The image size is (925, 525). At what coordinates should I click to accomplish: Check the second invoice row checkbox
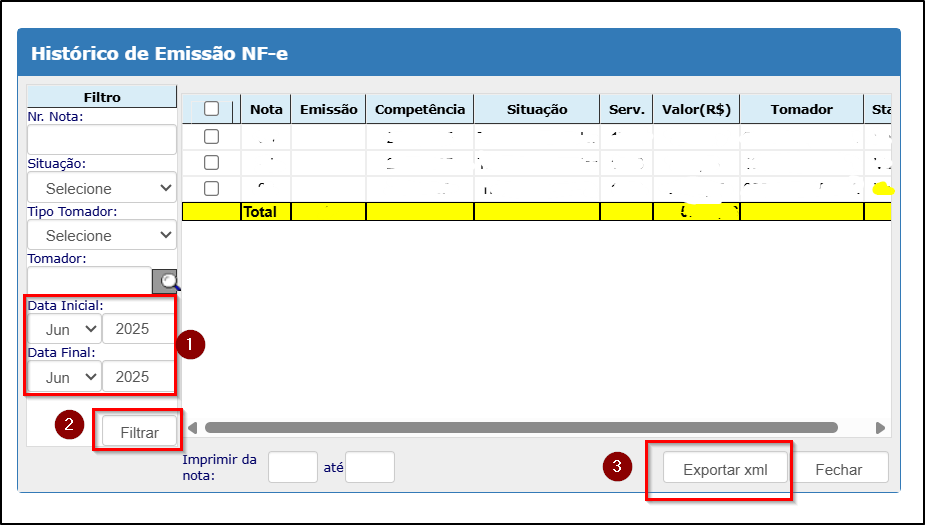pyautogui.click(x=211, y=162)
